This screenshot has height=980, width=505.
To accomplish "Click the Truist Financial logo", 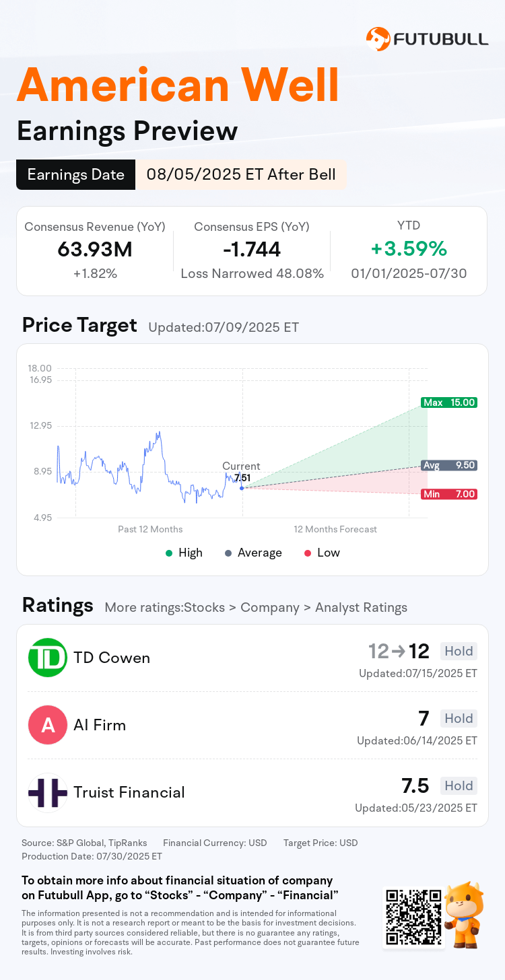I will click(48, 792).
